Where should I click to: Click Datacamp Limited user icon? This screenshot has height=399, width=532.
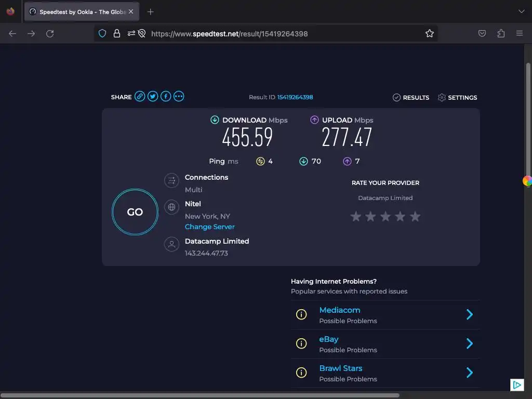[171, 244]
